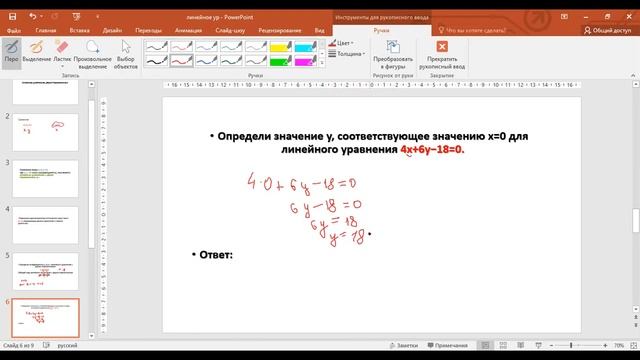
Task: Toggle Заметки notes pane
Action: pos(404,345)
